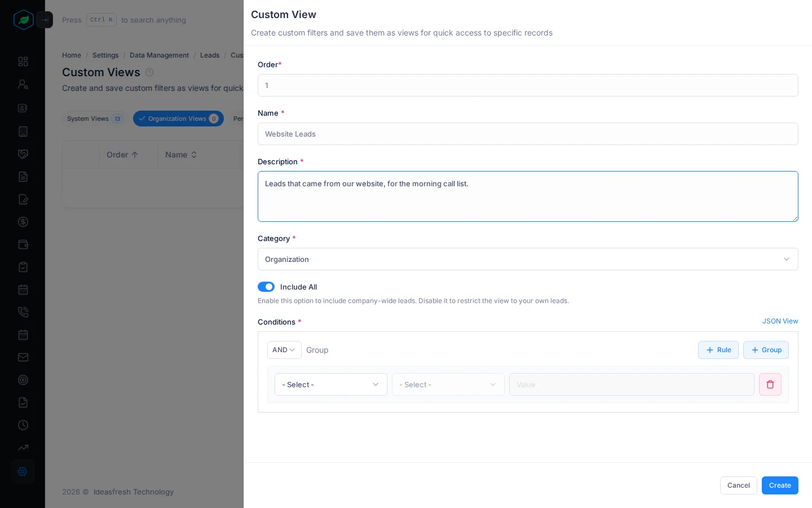Go to Data Management breadcrumb

[159, 55]
